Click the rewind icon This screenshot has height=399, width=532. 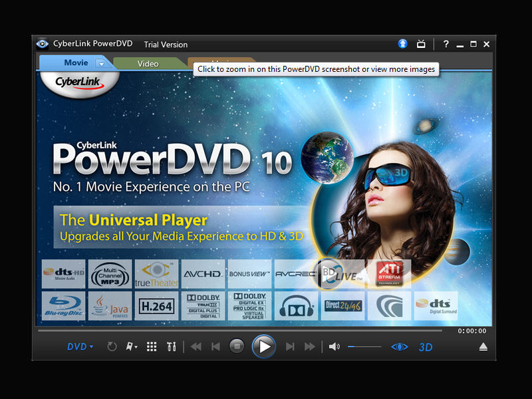click(196, 346)
